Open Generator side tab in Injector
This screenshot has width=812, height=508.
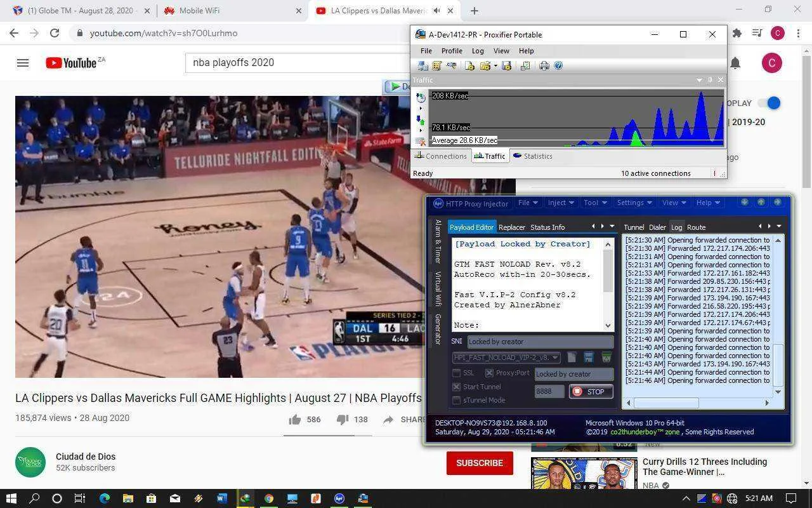point(438,330)
